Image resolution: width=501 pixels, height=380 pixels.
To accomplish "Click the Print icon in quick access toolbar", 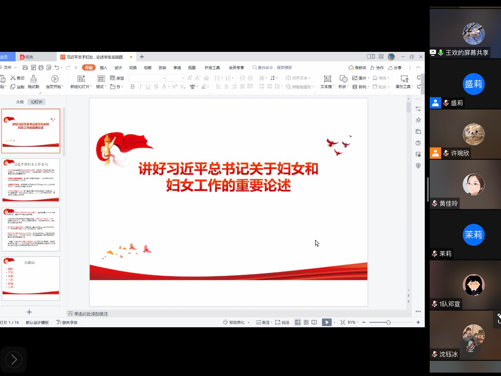I will [x=41, y=68].
